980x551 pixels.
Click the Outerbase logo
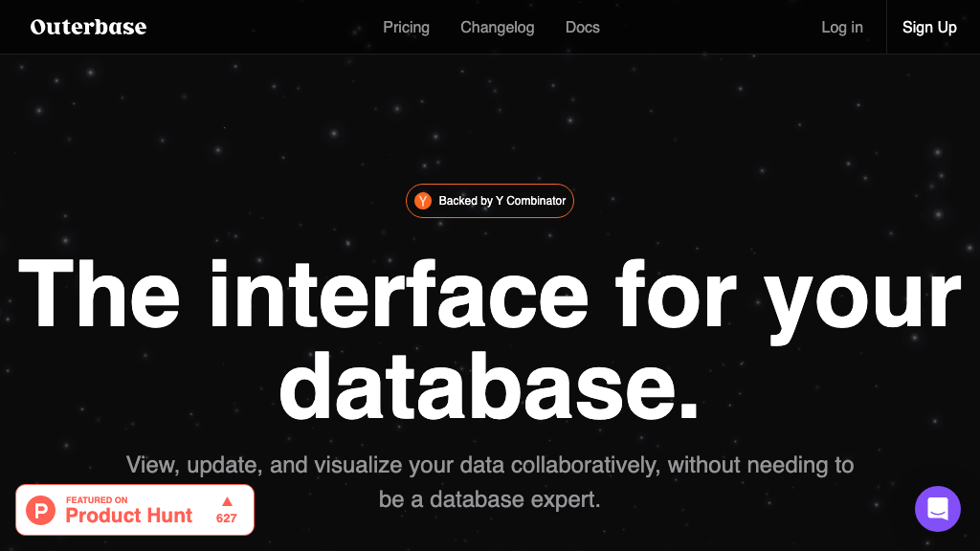tap(88, 27)
